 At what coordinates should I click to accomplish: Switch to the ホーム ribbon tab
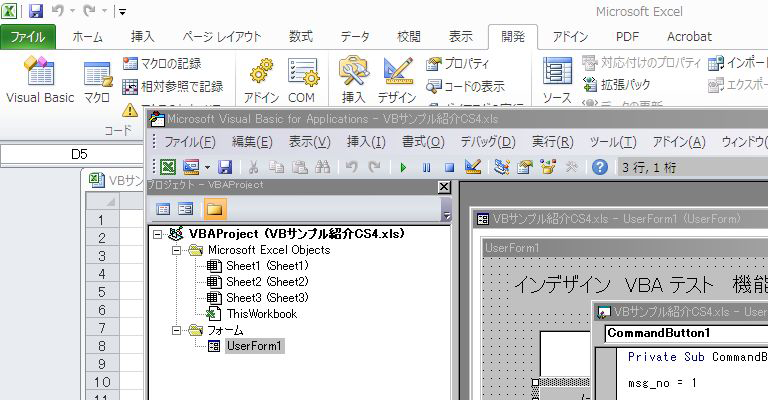(x=88, y=37)
